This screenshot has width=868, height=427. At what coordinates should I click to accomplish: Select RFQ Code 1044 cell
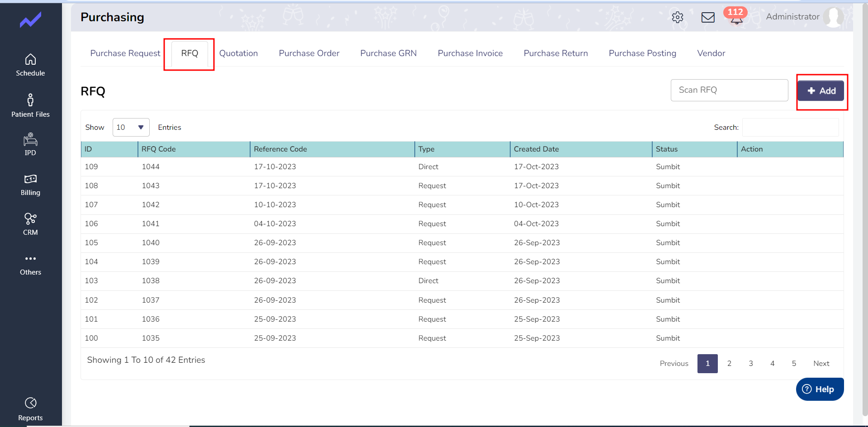[151, 167]
